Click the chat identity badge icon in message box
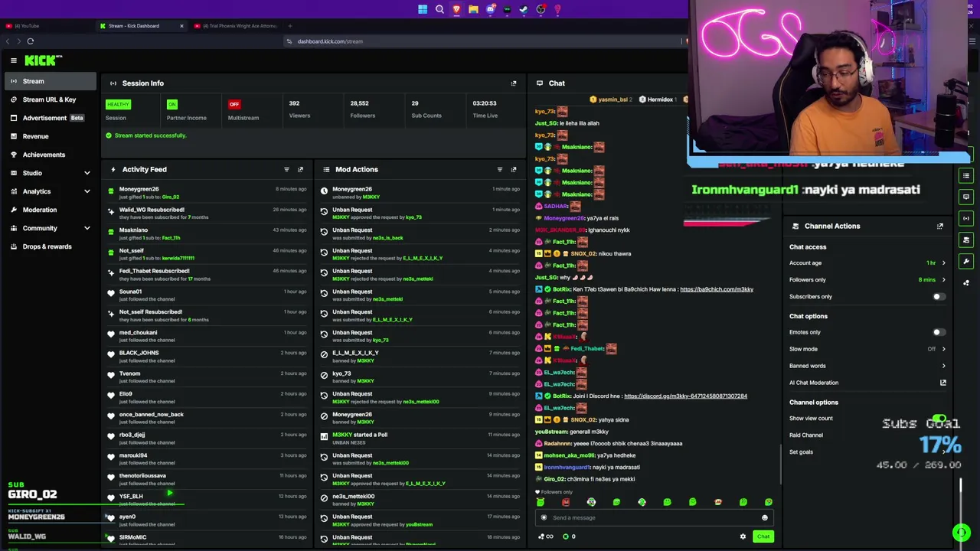The width and height of the screenshot is (980, 551). [x=544, y=518]
